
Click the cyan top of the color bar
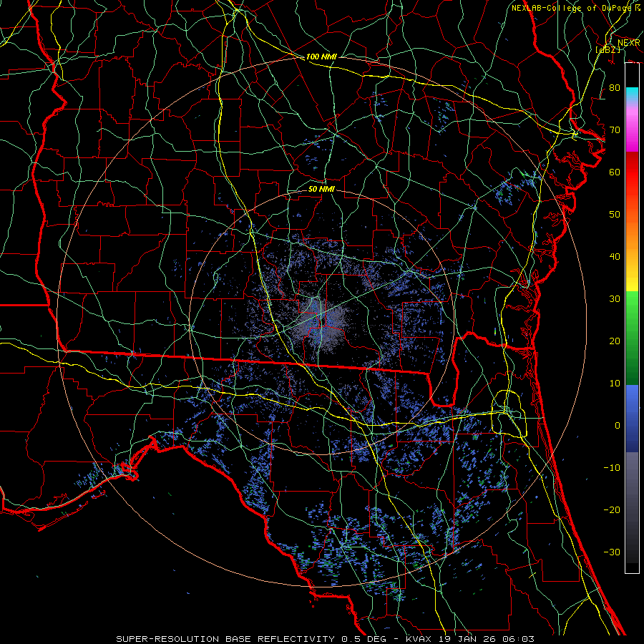tap(632, 92)
